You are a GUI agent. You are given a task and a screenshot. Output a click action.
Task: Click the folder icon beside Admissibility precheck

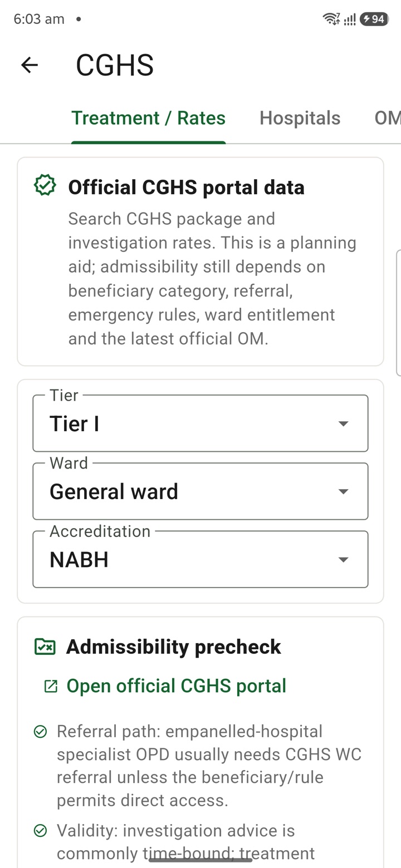tap(45, 647)
